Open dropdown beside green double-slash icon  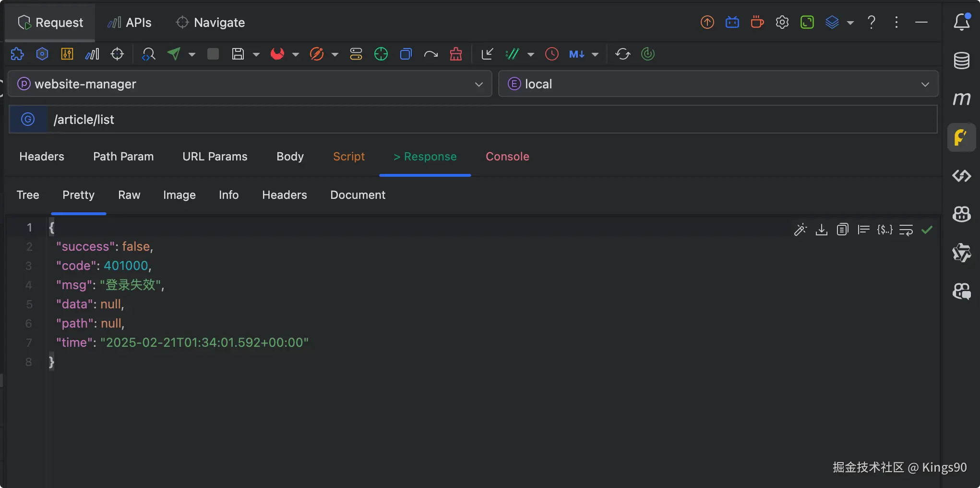pos(531,54)
